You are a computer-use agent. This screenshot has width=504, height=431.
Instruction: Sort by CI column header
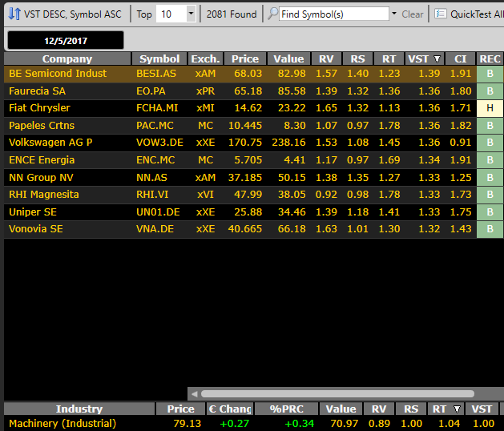460,58
